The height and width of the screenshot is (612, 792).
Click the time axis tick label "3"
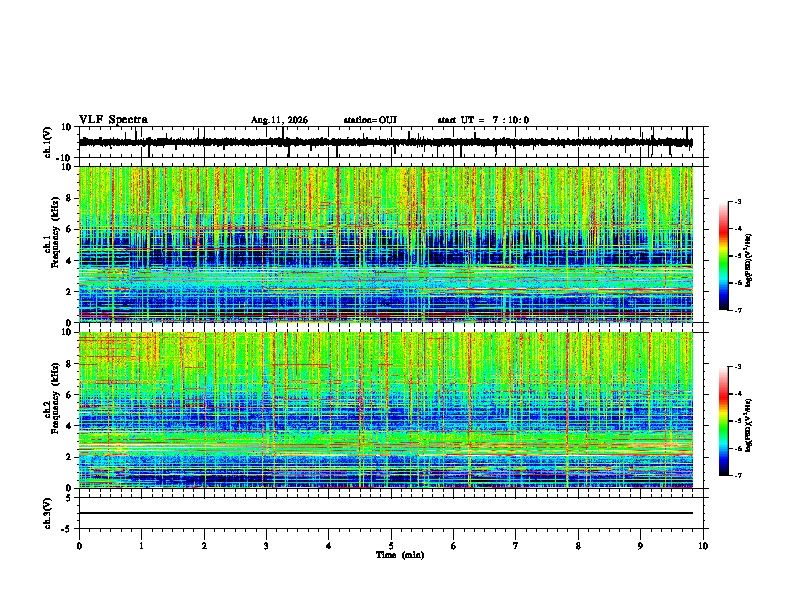(x=266, y=546)
